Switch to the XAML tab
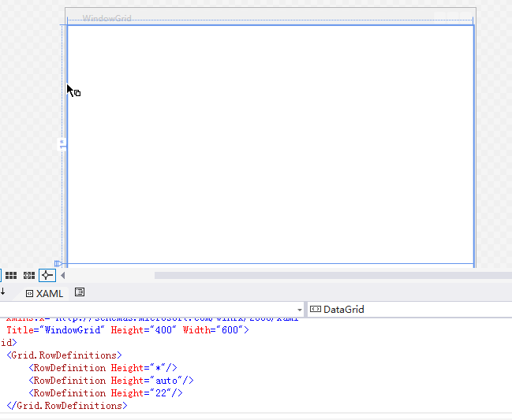The width and height of the screenshot is (512, 420). (44, 293)
